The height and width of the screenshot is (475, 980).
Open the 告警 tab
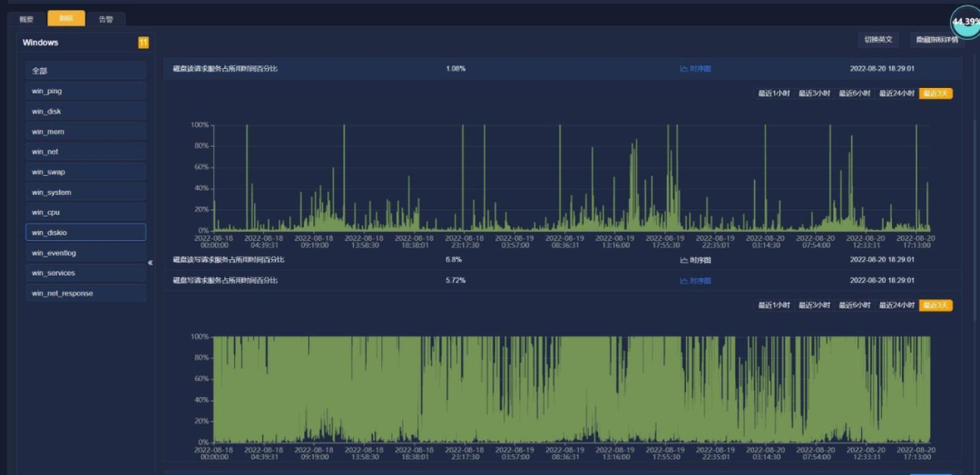(x=106, y=19)
